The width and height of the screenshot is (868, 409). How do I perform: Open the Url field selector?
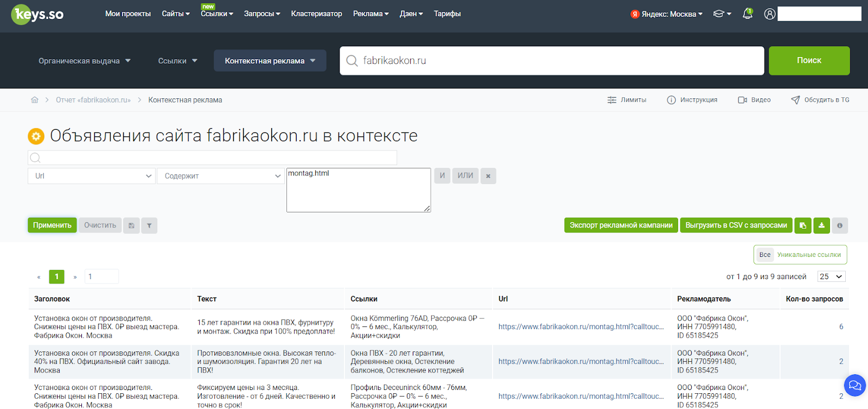92,176
